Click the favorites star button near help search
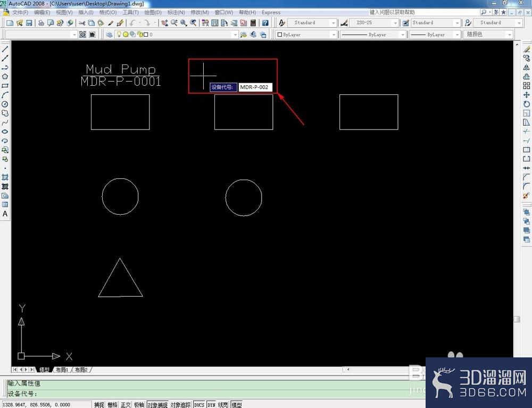Viewport: 532px width, 408px height. [x=503, y=12]
